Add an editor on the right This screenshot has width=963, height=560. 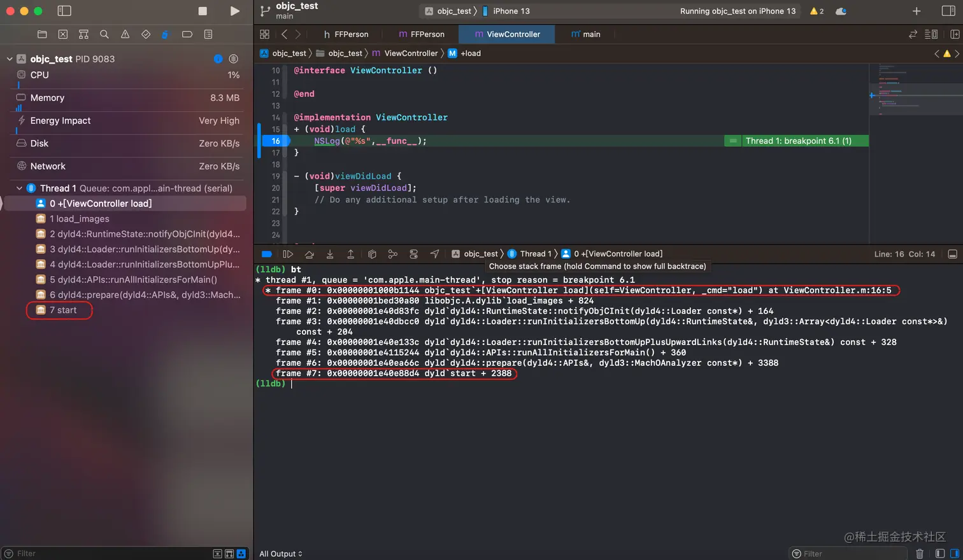click(x=955, y=34)
